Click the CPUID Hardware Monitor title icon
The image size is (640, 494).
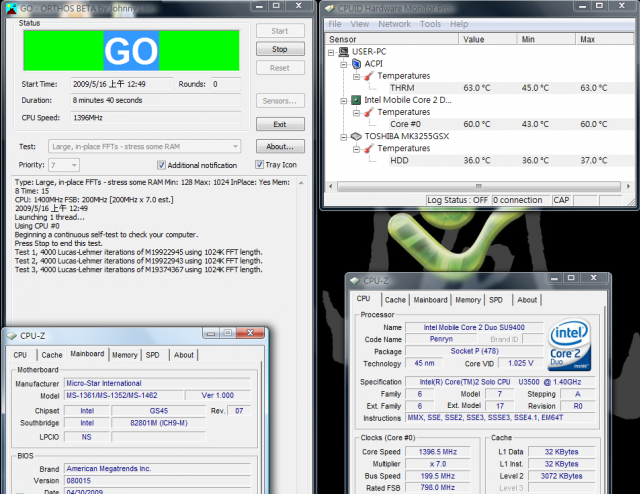pyautogui.click(x=330, y=8)
